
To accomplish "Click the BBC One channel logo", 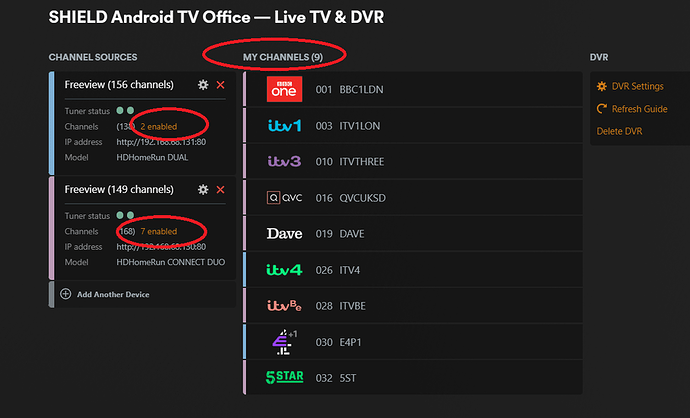I will [284, 89].
